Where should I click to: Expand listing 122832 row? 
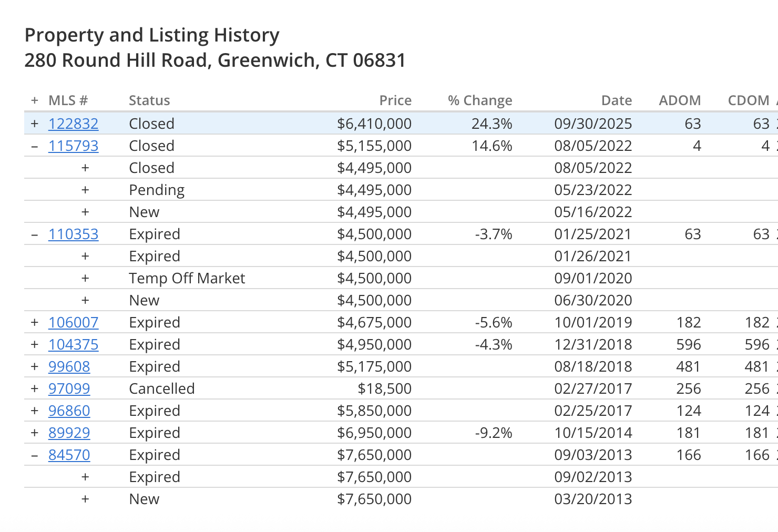point(35,124)
